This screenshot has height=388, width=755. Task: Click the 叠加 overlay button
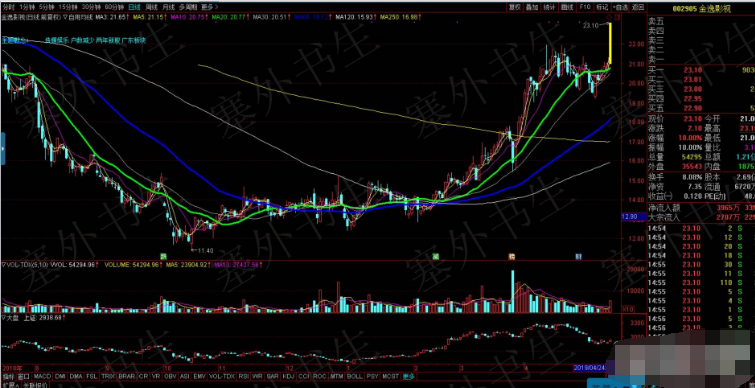tap(532, 7)
